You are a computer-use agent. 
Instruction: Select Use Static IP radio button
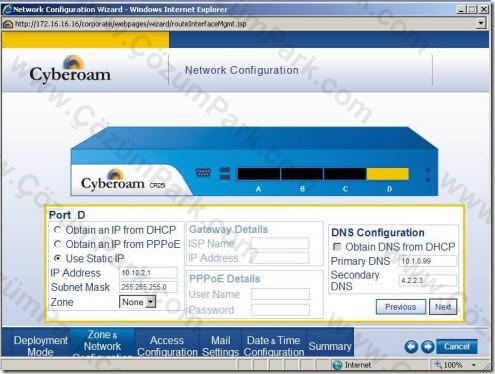tap(58, 258)
